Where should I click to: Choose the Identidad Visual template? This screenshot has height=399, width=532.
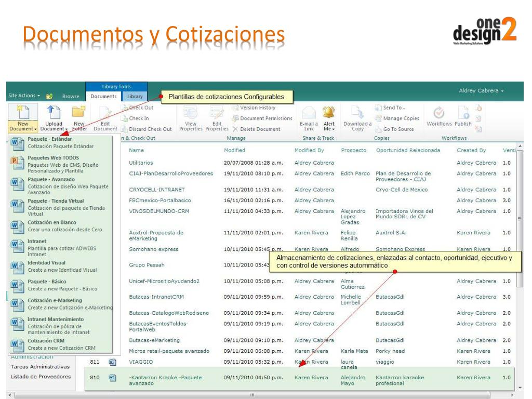[x=61, y=267]
